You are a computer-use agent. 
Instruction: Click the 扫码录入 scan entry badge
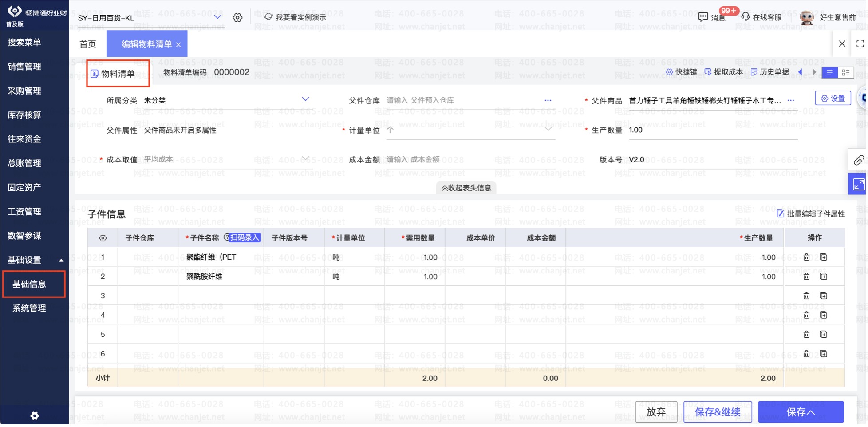tap(245, 238)
